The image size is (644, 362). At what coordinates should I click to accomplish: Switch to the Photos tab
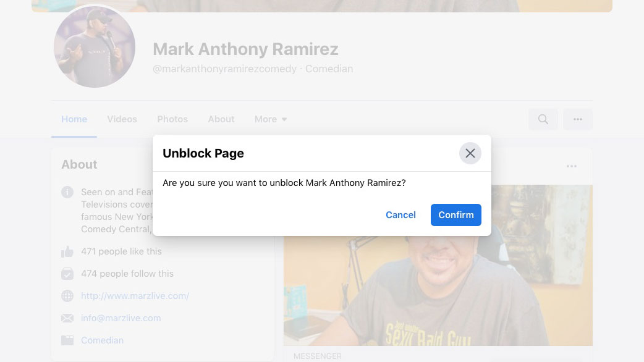coord(172,119)
